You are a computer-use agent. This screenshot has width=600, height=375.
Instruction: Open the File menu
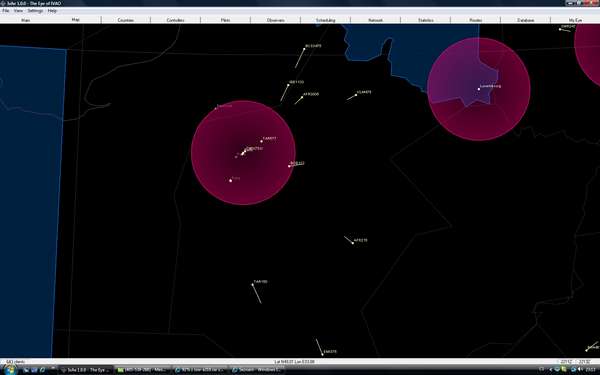click(6, 11)
